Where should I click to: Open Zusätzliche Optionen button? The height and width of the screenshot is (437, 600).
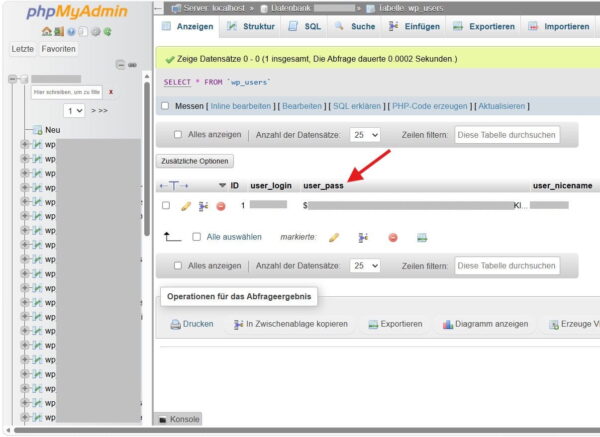pos(195,161)
